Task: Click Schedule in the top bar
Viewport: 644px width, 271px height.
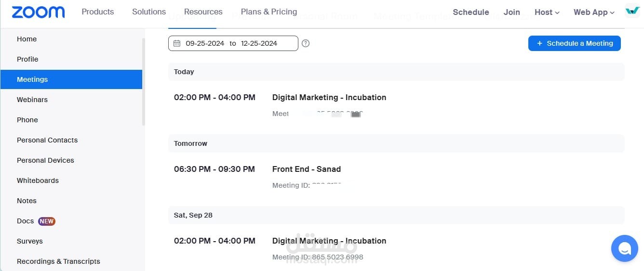Action: click(471, 13)
